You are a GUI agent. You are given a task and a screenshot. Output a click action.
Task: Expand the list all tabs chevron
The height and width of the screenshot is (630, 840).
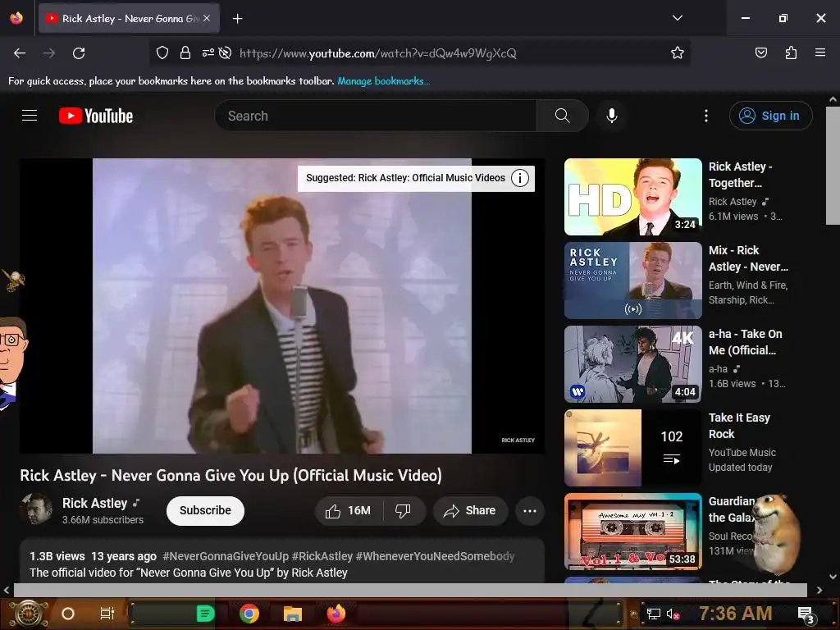pos(677,18)
